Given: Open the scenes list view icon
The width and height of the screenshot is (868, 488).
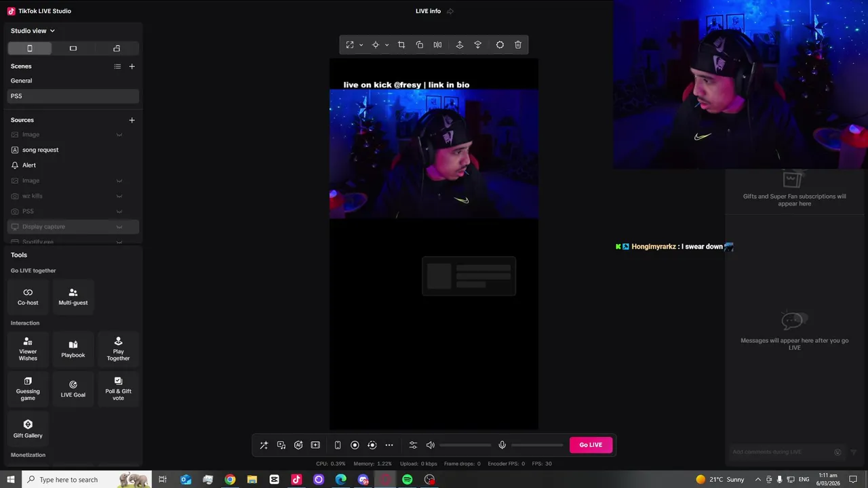Looking at the screenshot, I should (x=117, y=66).
